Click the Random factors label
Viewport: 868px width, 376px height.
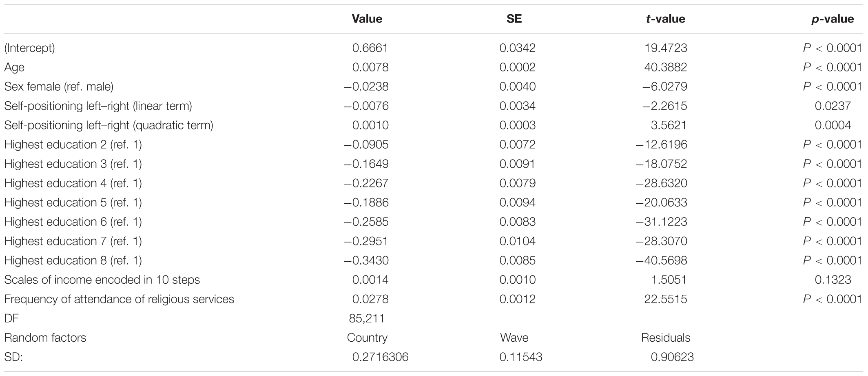click(45, 338)
